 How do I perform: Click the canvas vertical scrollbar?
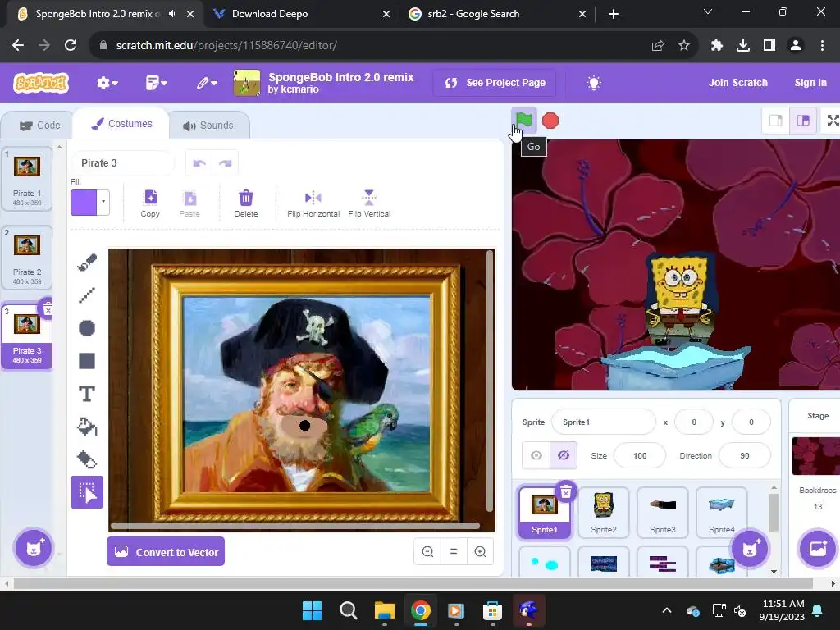(490, 381)
